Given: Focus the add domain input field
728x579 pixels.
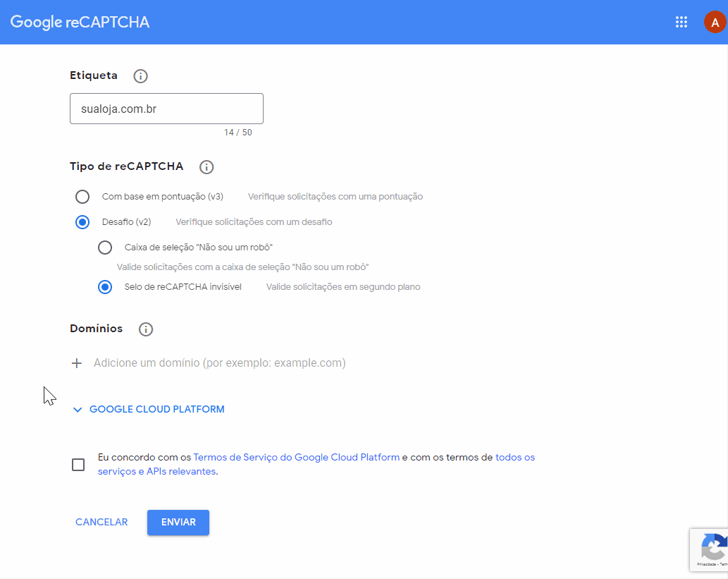Looking at the screenshot, I should (220, 363).
